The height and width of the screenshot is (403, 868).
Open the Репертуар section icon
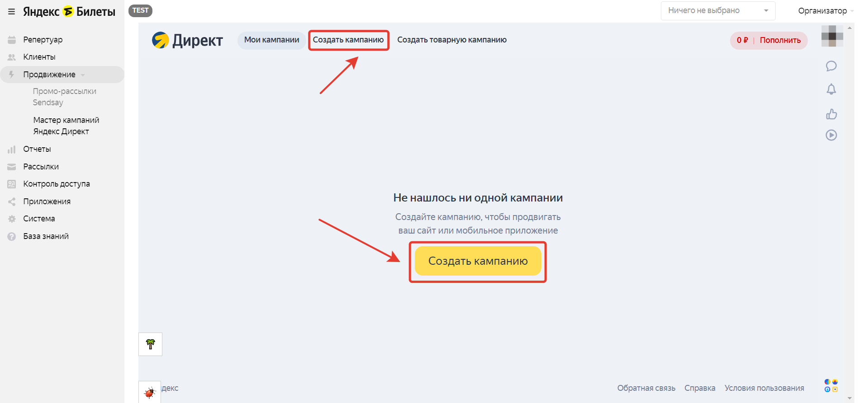(x=12, y=40)
